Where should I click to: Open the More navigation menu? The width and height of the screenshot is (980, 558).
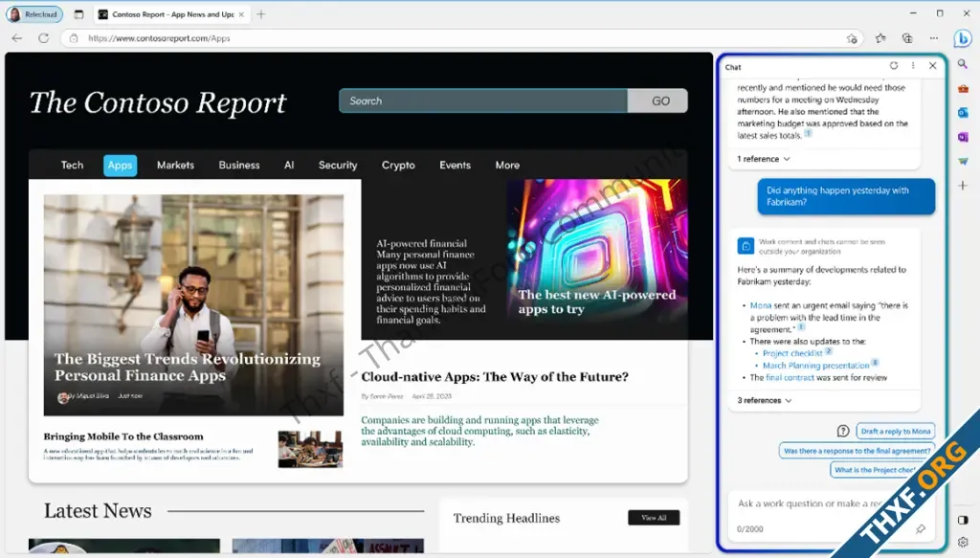507,165
